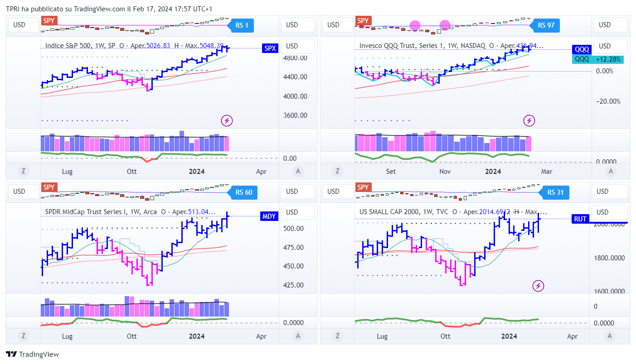Select the SPX ticker label
The width and height of the screenshot is (636, 364).
click(270, 48)
